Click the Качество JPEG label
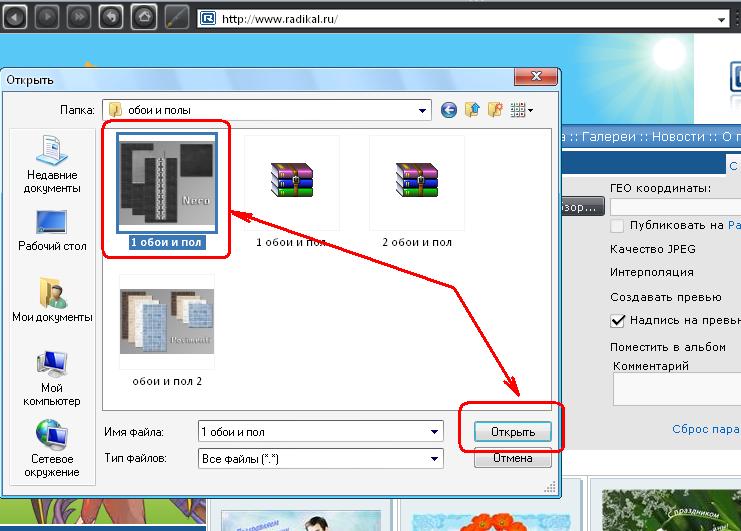The image size is (741, 531). click(x=653, y=249)
